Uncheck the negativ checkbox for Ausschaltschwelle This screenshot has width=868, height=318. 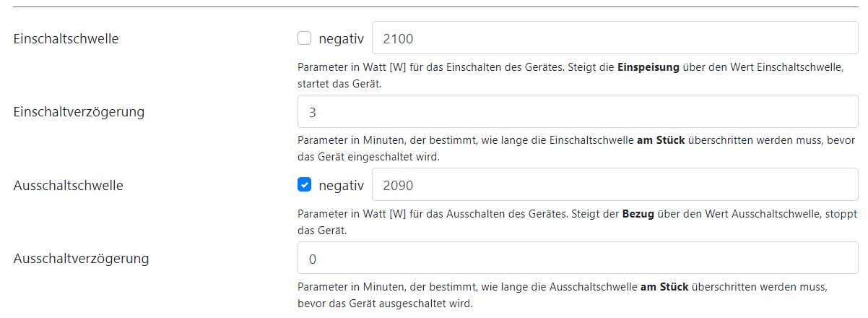(304, 185)
